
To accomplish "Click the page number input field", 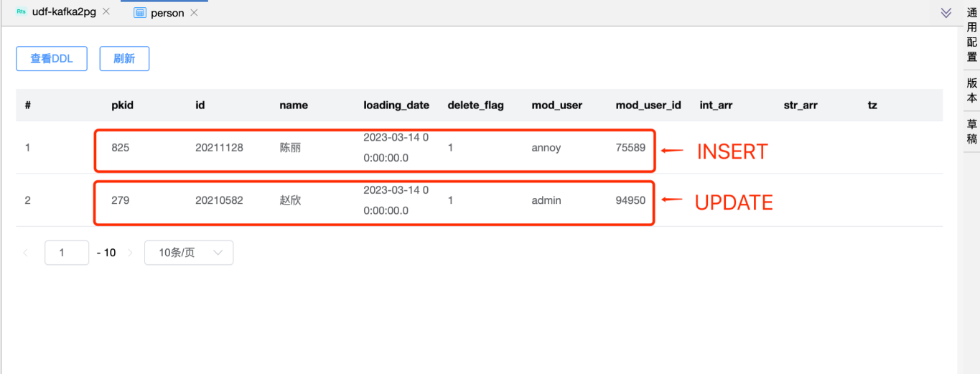I will pyautogui.click(x=67, y=253).
